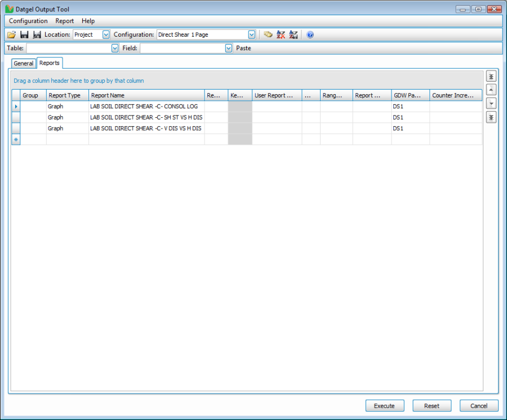This screenshot has width=507, height=420.
Task: Click the help question mark icon
Action: (x=310, y=35)
